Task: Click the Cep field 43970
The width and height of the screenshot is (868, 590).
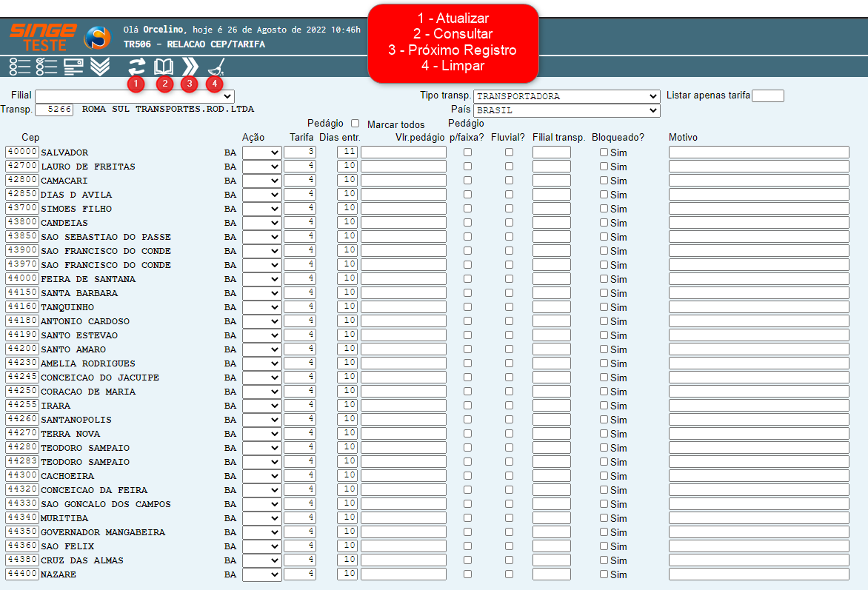Action: click(22, 264)
